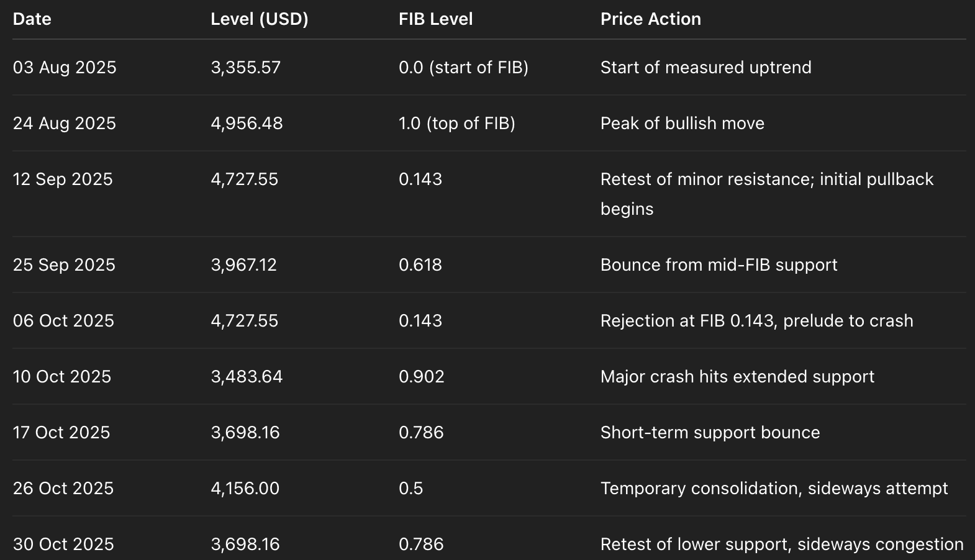Viewport: 975px width, 560px height.
Task: Select the 12 Sep 2025 date cell
Action: point(63,179)
